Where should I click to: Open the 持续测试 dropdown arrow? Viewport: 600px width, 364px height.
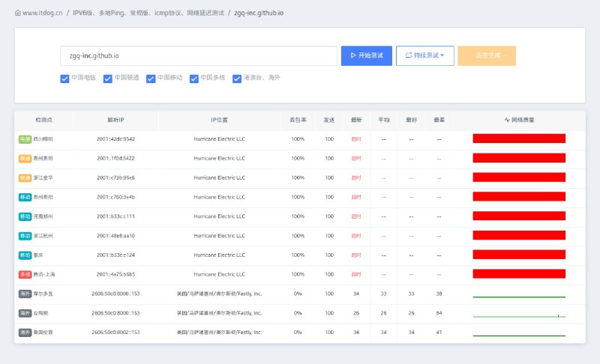tap(442, 55)
